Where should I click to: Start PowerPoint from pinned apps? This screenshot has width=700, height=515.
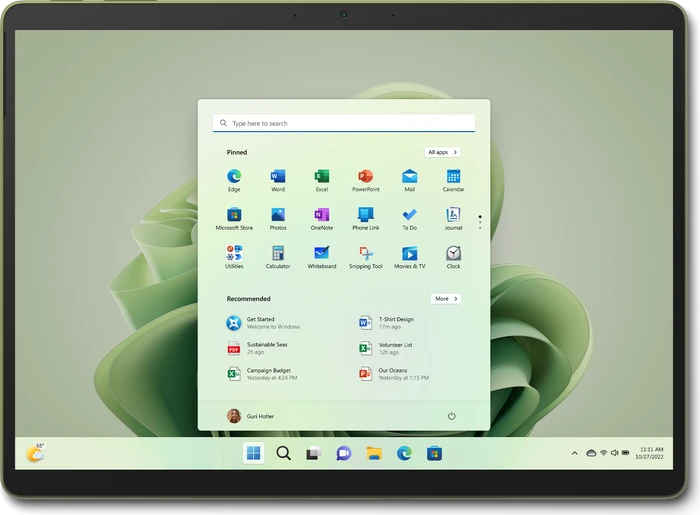[366, 180]
